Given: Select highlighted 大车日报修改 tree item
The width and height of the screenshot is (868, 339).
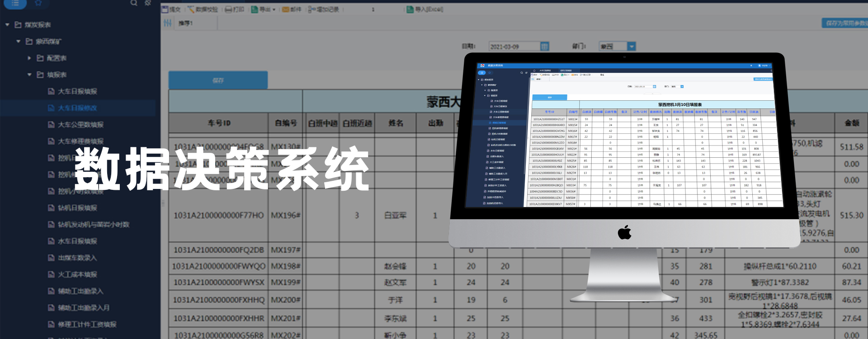Looking at the screenshot, I should coord(77,108).
